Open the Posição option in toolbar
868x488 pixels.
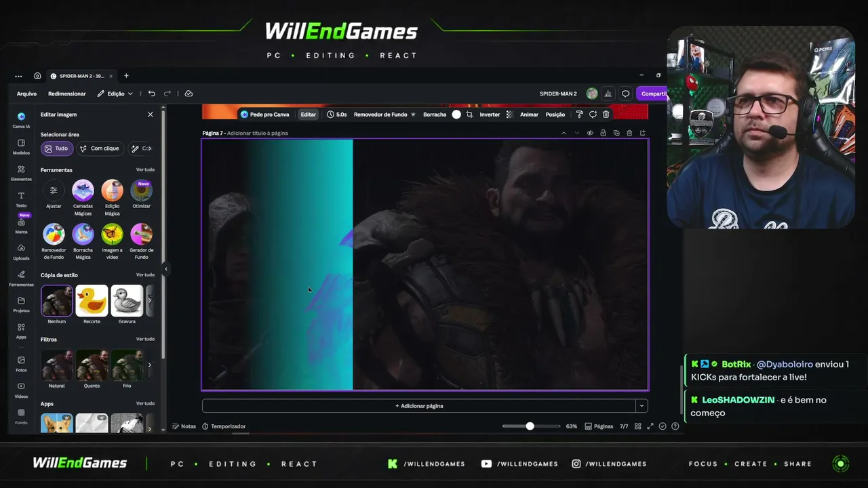[x=555, y=115]
